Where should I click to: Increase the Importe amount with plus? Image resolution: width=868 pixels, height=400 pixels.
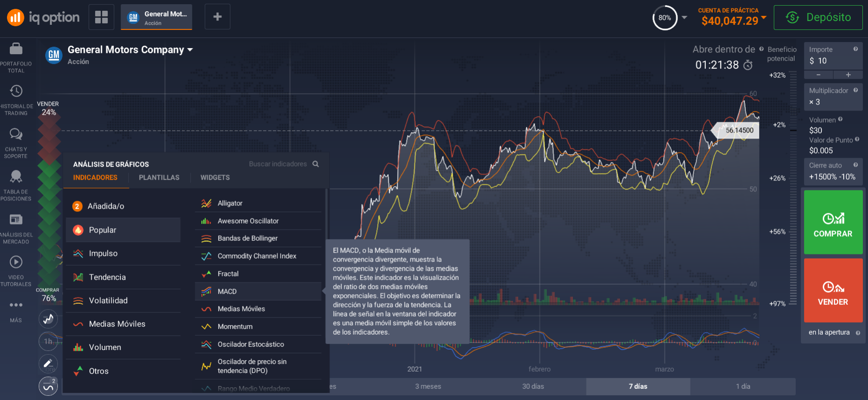tap(848, 75)
